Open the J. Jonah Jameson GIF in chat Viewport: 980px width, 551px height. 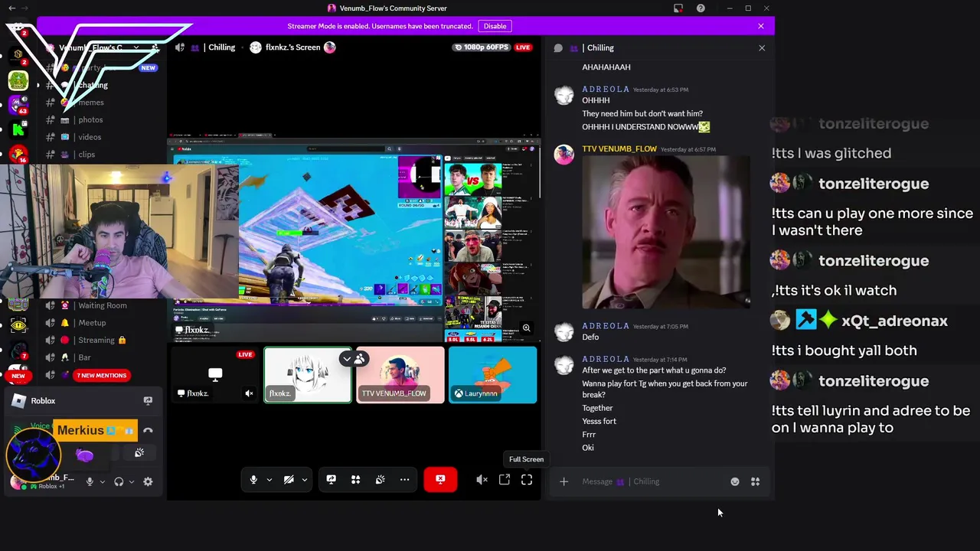666,232
